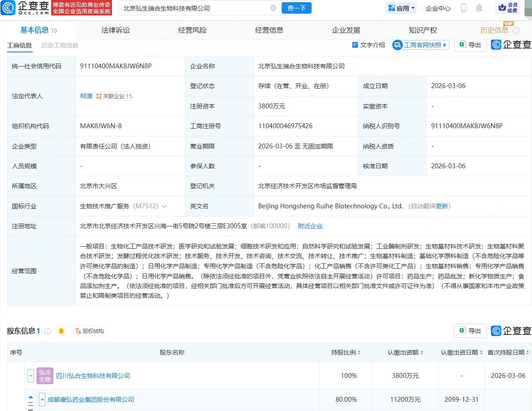Toggle the search input clear button
The width and height of the screenshot is (532, 411).
pyautogui.click(x=273, y=7)
